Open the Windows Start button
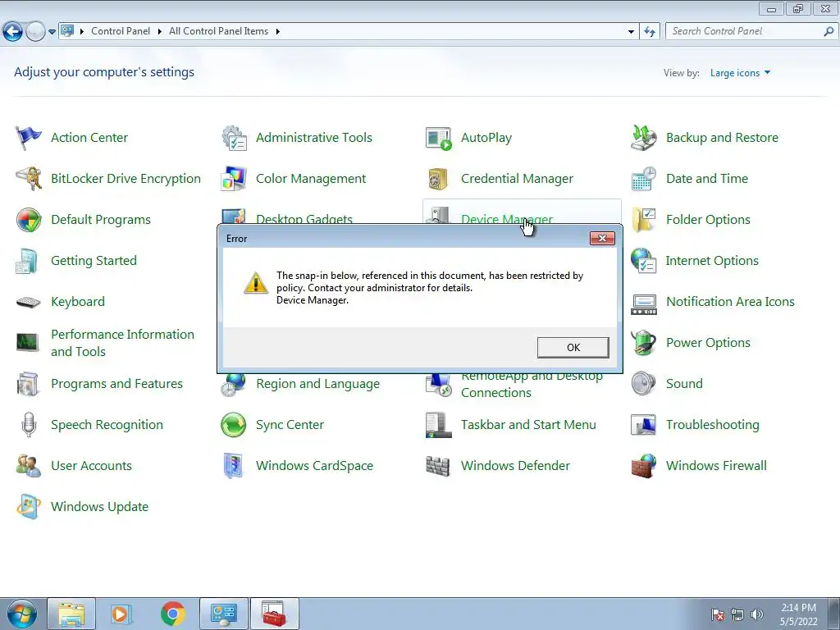This screenshot has height=630, width=840. pos(21,614)
